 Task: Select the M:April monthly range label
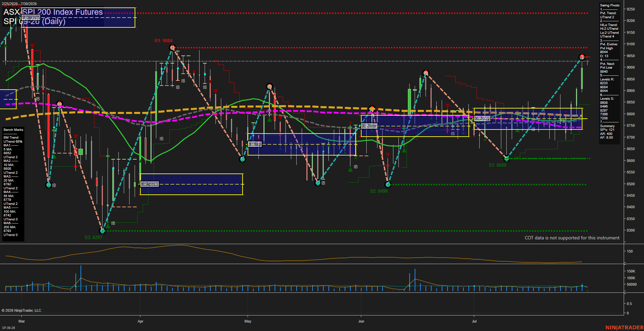pos(149,184)
